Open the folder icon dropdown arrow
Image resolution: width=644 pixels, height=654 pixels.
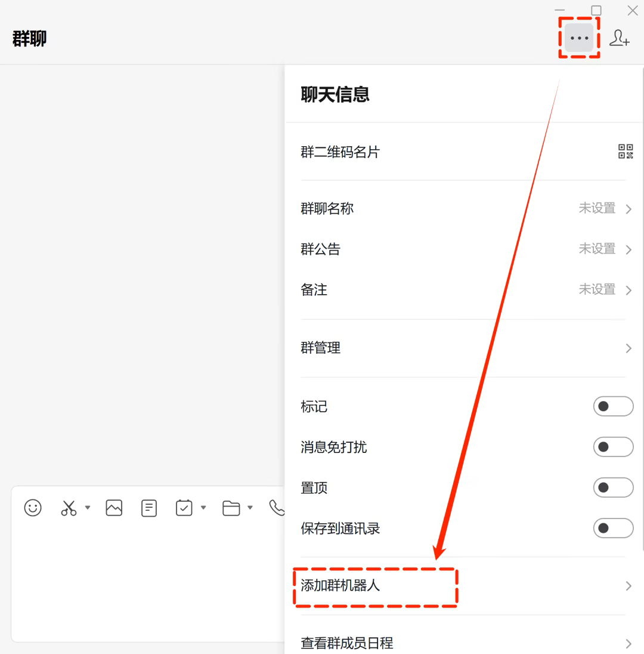[x=250, y=508]
